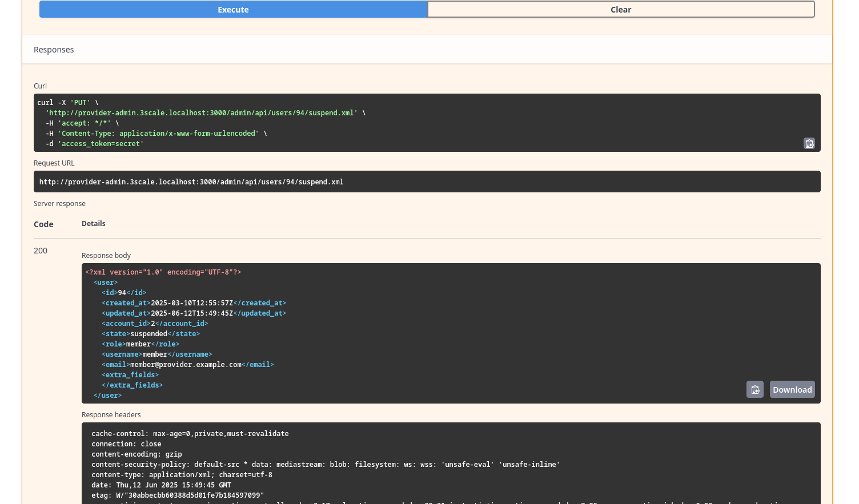Click the Response headers label
859x504 pixels.
coord(111,415)
